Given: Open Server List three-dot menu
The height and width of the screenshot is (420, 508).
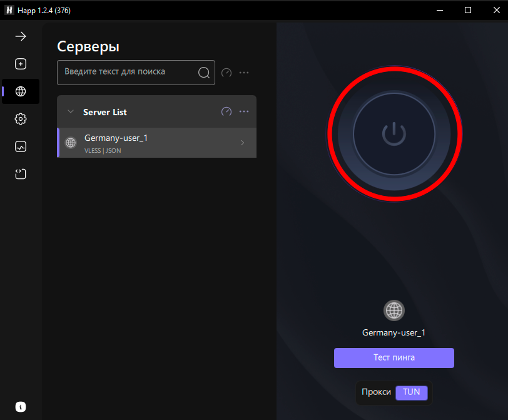Looking at the screenshot, I should (244, 112).
